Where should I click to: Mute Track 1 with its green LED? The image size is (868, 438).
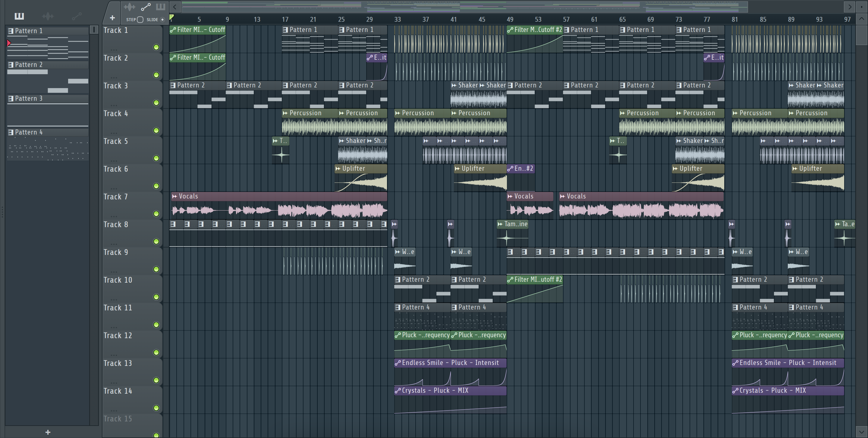[156, 47]
